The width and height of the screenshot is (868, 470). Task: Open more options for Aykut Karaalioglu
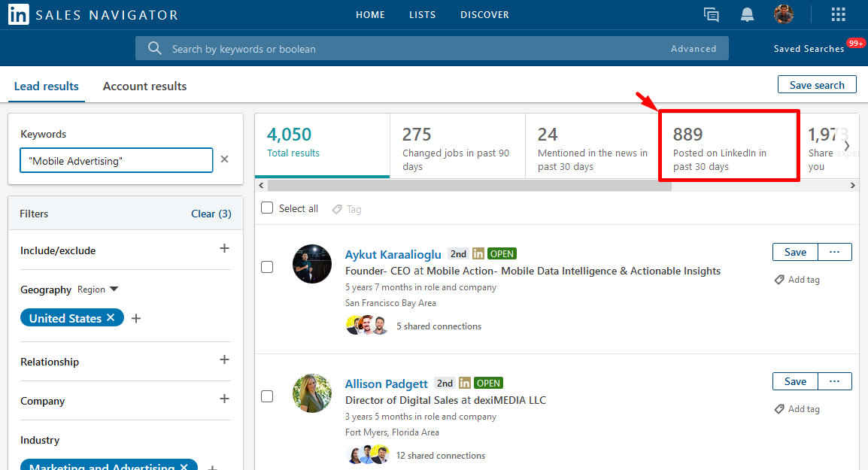coord(835,252)
